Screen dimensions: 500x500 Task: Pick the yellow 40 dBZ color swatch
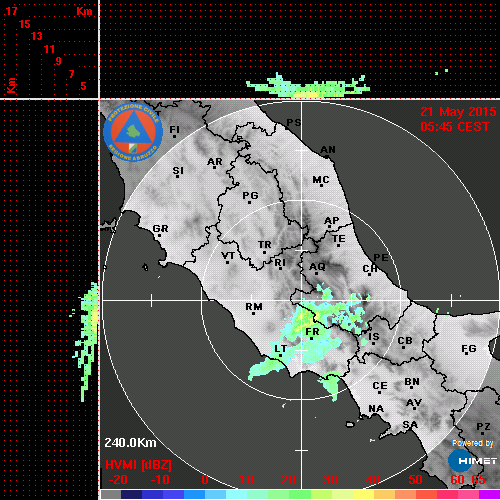tap(363, 495)
